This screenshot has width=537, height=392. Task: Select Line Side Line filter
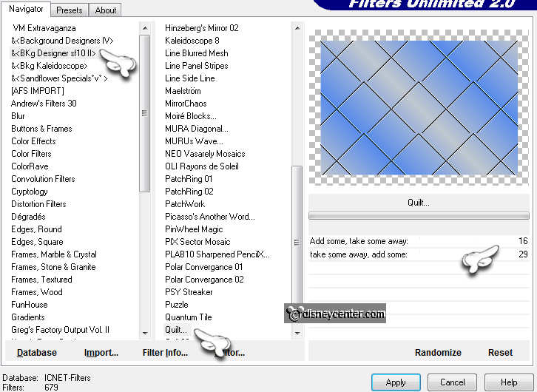pyautogui.click(x=190, y=78)
